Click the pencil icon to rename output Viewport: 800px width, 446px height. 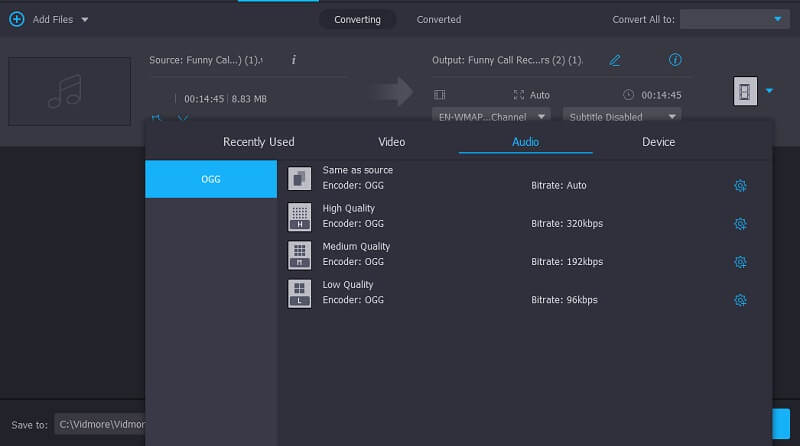pos(615,60)
